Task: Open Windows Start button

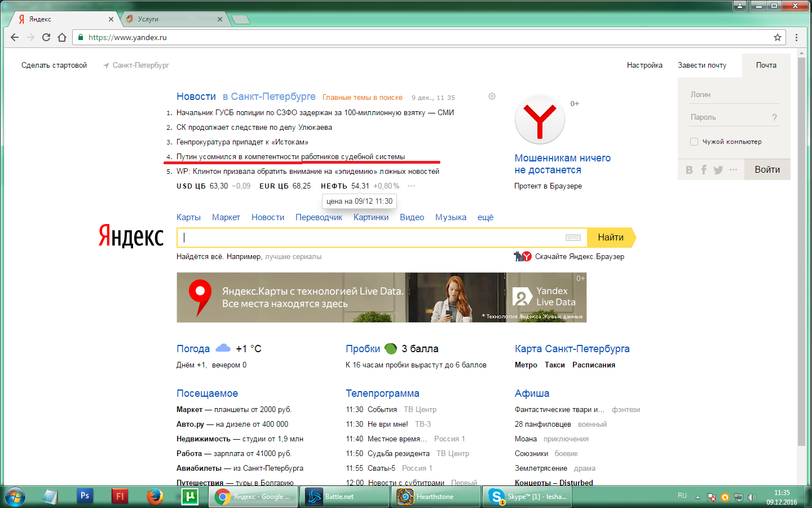Action: pyautogui.click(x=15, y=497)
